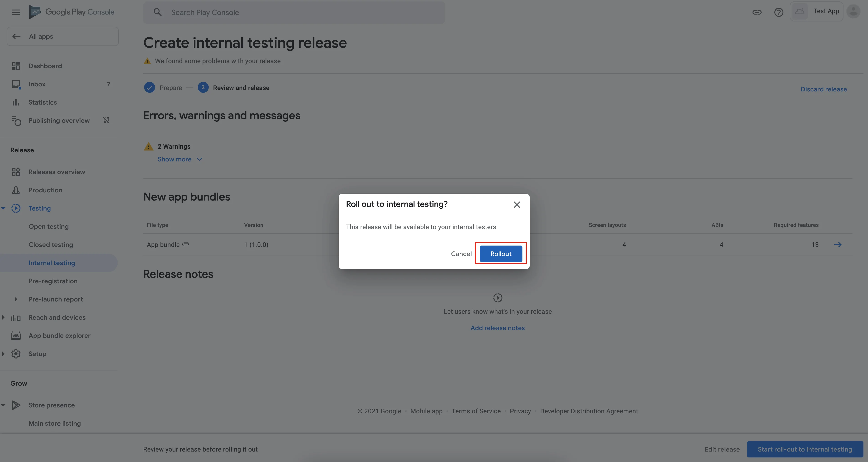868x462 pixels.
Task: Click Add release notes link
Action: pyautogui.click(x=497, y=328)
